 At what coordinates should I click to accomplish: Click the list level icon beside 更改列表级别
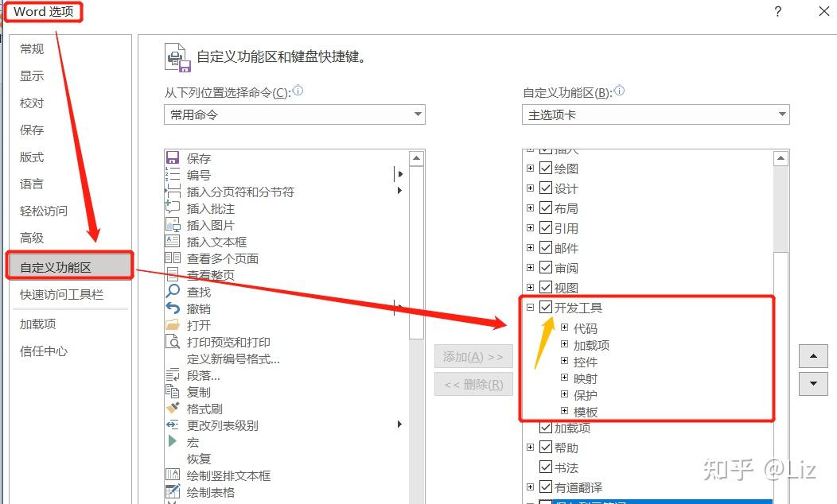(173, 425)
